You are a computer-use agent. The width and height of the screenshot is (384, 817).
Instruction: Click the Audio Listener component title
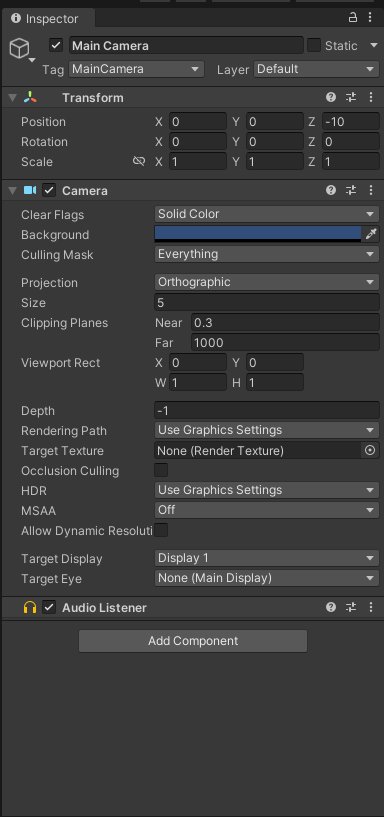(104, 608)
